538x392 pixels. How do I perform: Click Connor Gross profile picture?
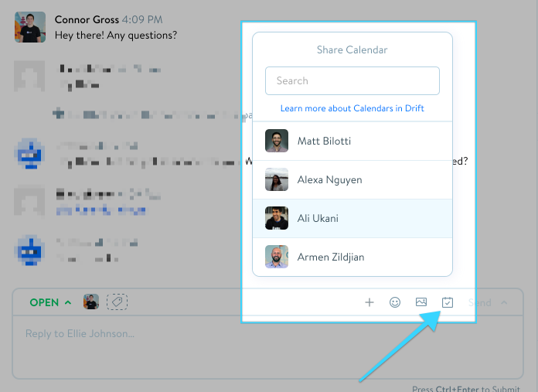tap(30, 27)
